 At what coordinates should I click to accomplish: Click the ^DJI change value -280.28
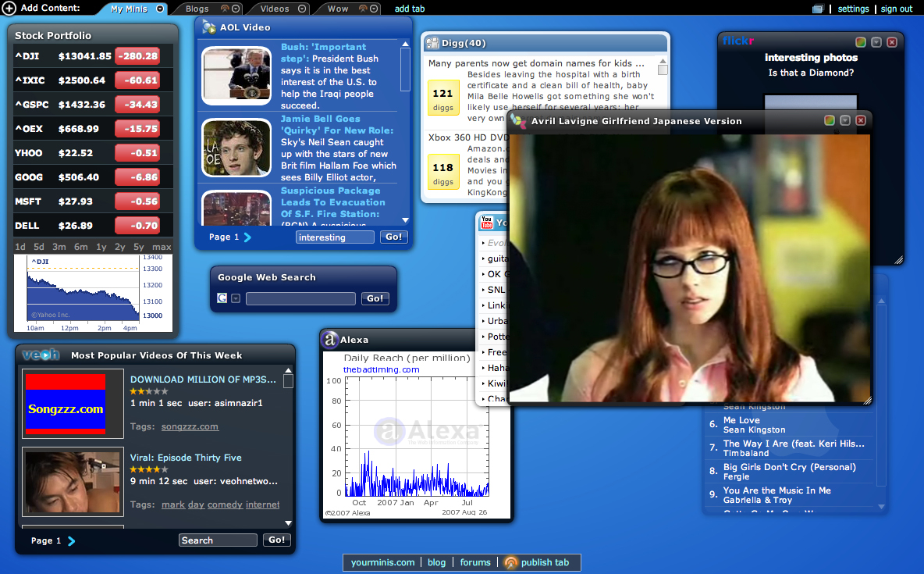click(x=138, y=56)
